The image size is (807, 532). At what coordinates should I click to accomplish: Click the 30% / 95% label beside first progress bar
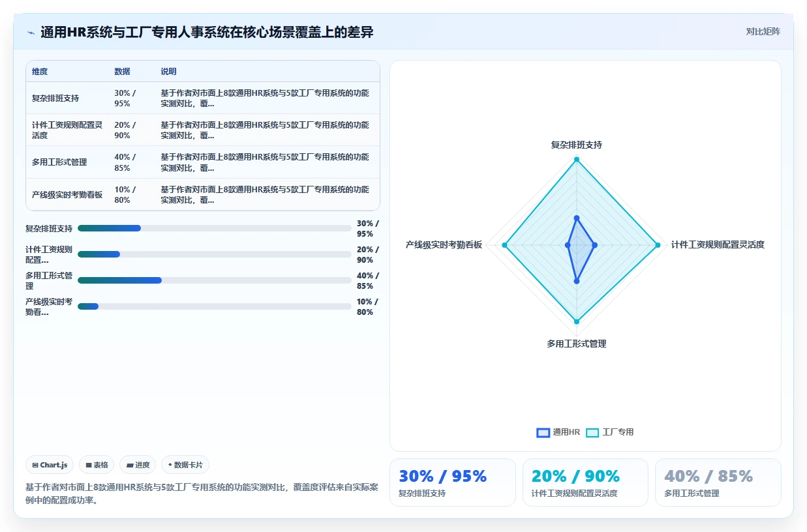click(368, 228)
